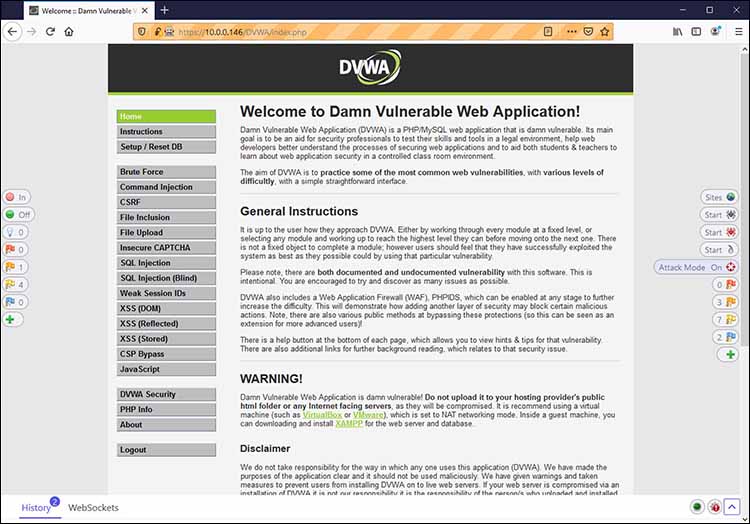Show sidebars icon in the toolbar
The width and height of the screenshot is (750, 524).
[x=696, y=32]
